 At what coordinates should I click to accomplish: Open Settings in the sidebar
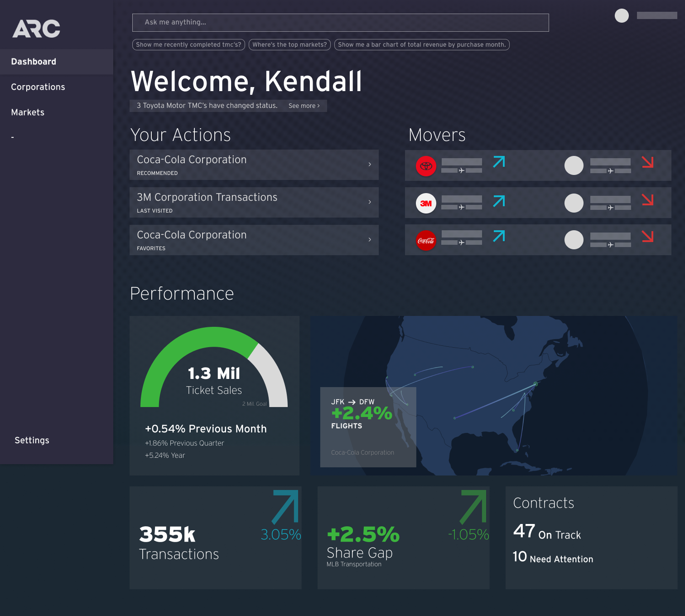tap(32, 440)
